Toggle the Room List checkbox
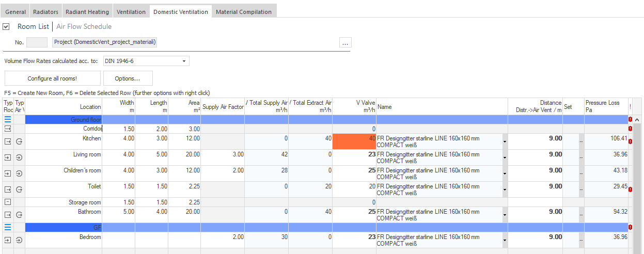This screenshot has width=644, height=254. tap(6, 26)
